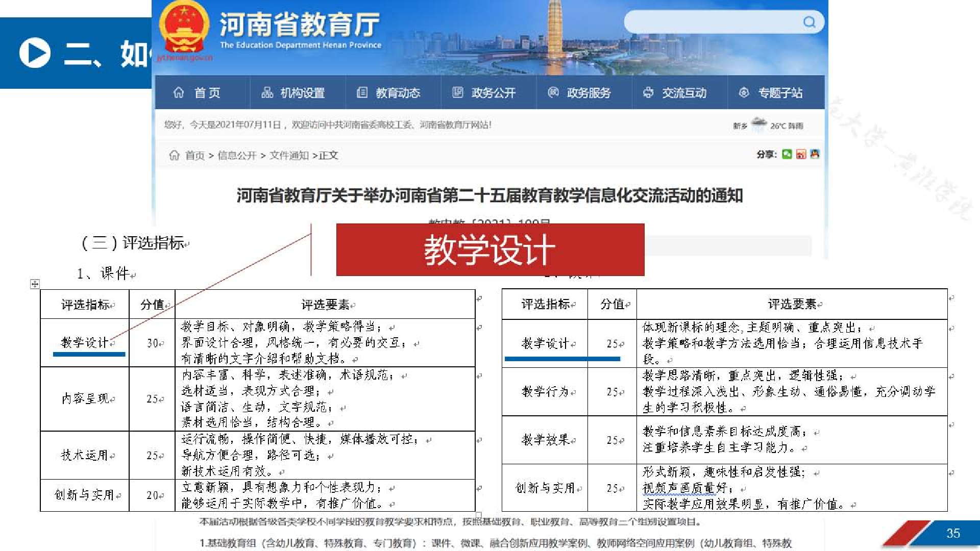The width and height of the screenshot is (980, 551).
Task: Share via the third blue share icon
Action: (x=815, y=154)
